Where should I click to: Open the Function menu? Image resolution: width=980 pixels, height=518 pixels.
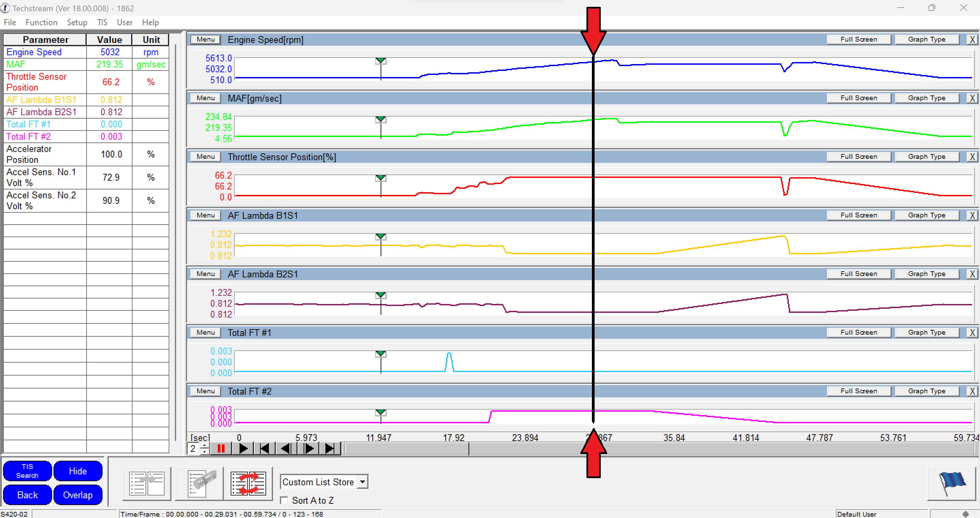coord(41,22)
